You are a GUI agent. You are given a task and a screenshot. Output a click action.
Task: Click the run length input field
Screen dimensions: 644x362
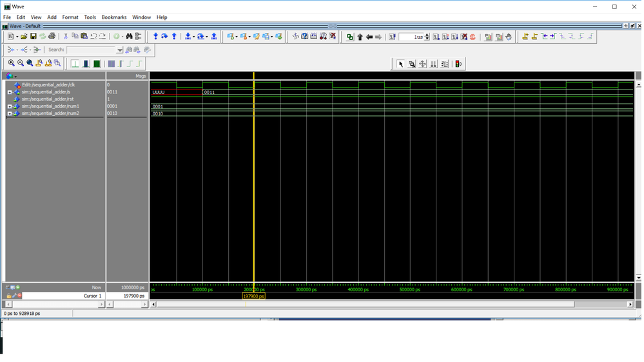(411, 37)
